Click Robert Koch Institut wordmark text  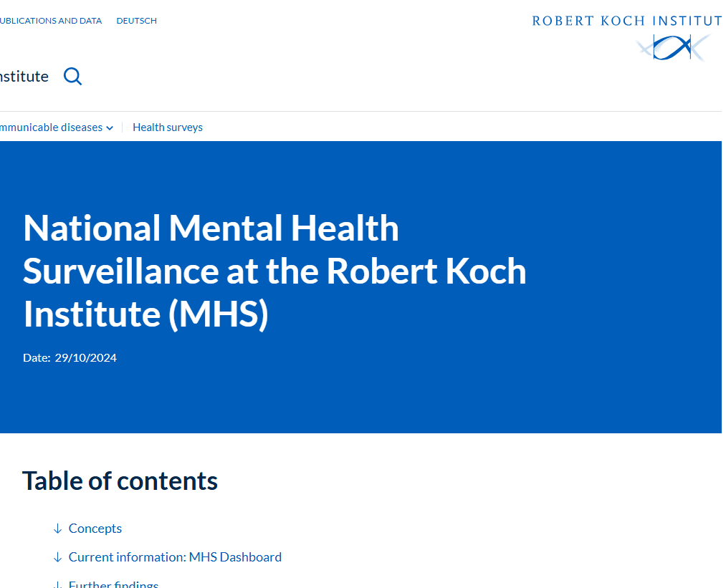tap(626, 21)
